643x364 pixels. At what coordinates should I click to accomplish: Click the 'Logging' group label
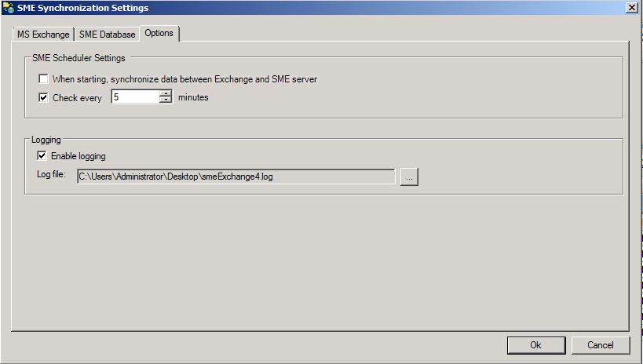click(x=46, y=140)
